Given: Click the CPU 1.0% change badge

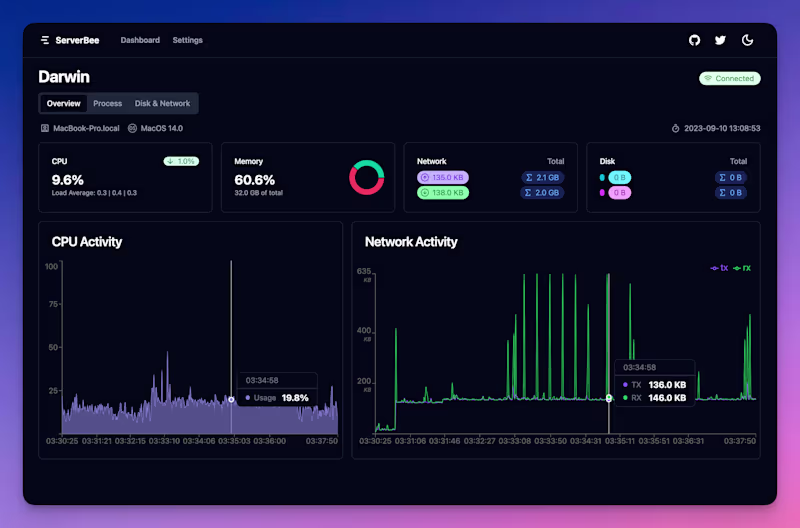Looking at the screenshot, I should pos(181,161).
